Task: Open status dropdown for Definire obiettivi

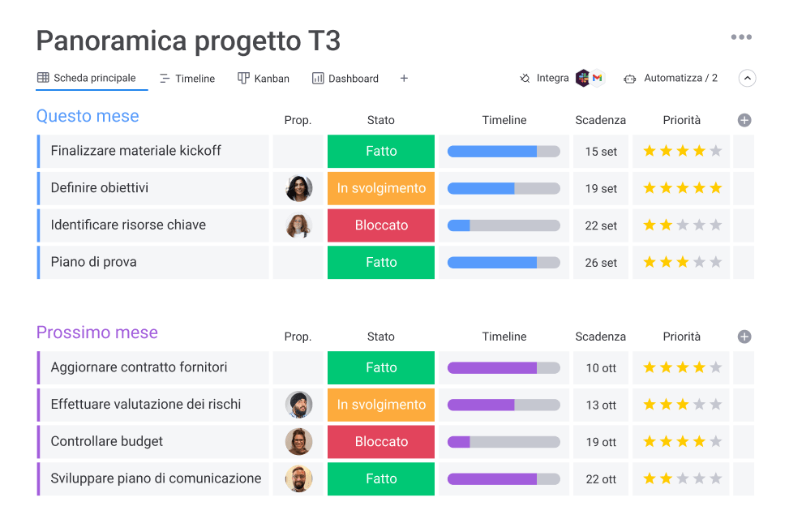Action: [x=381, y=188]
